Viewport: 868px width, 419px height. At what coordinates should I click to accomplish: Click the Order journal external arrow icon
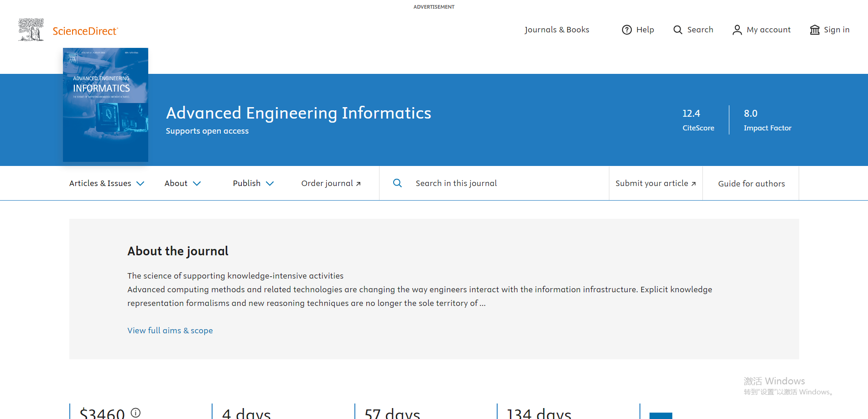tap(359, 184)
